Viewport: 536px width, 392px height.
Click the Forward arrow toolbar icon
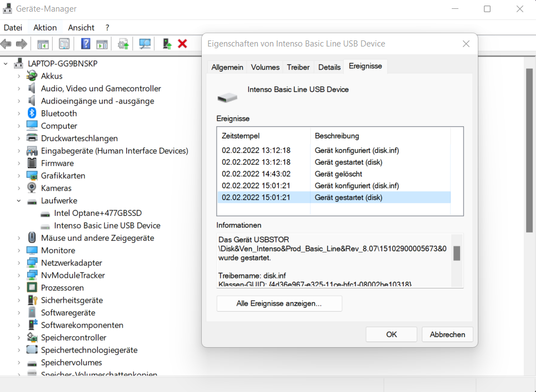pos(22,44)
